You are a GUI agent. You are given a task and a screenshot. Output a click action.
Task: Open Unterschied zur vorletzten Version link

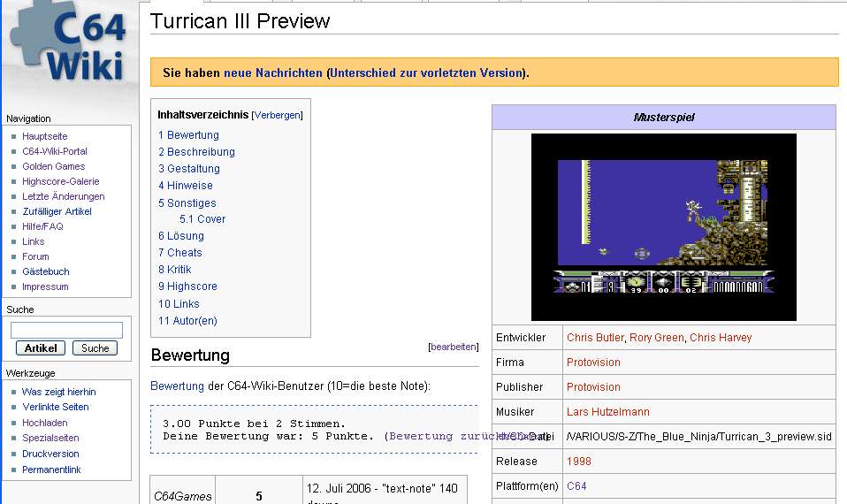426,73
